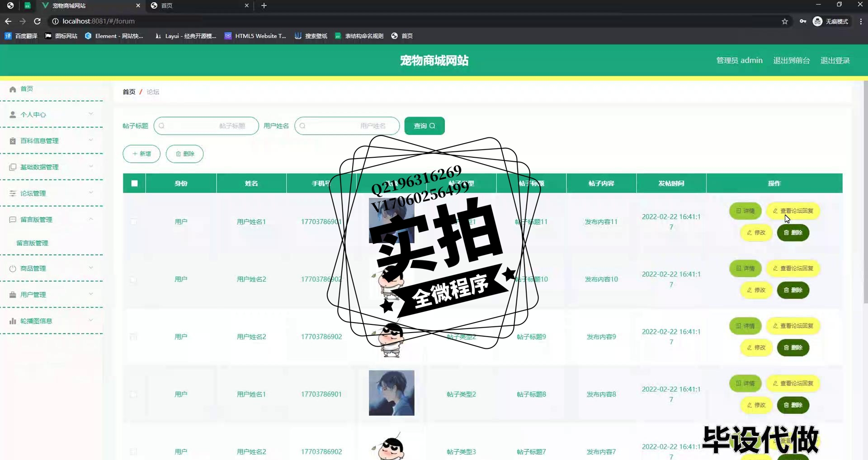Expand the 轮播图信息 menu chevron
Screen dimensions: 868x460
(x=91, y=320)
